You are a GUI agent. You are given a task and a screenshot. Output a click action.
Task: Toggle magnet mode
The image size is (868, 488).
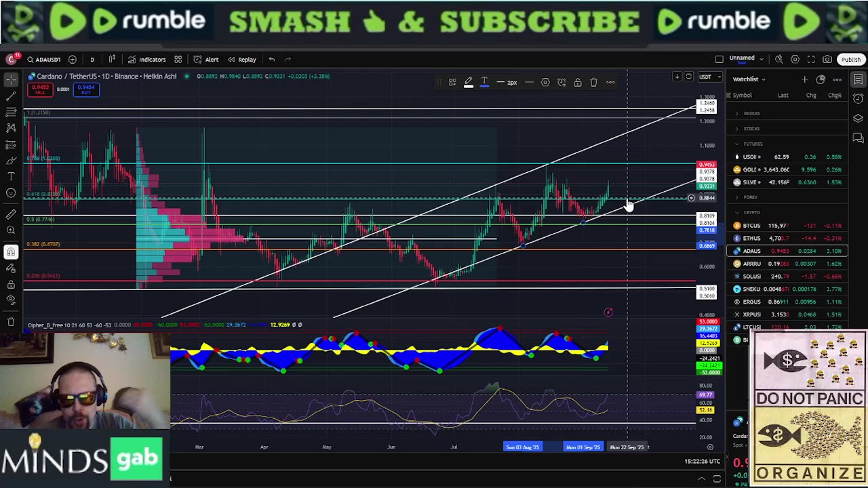(x=11, y=252)
